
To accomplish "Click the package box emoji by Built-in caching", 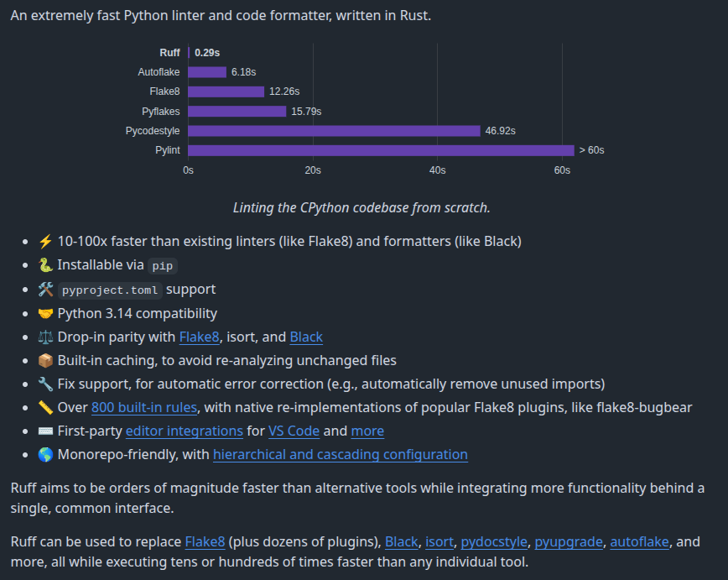I will point(45,361).
